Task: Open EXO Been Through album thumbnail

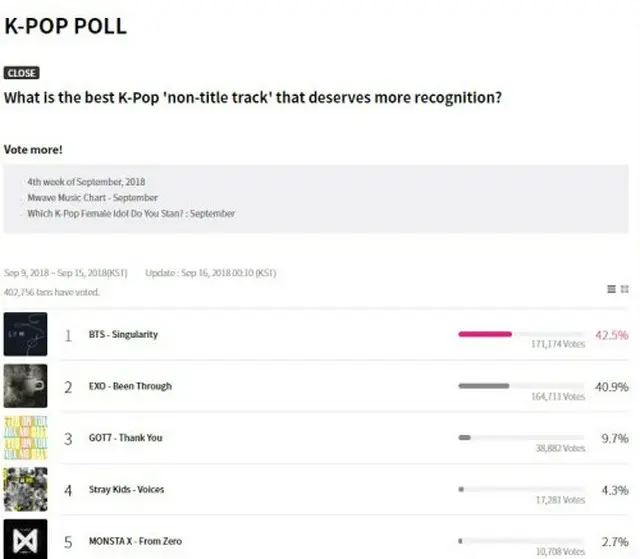Action: coord(25,386)
